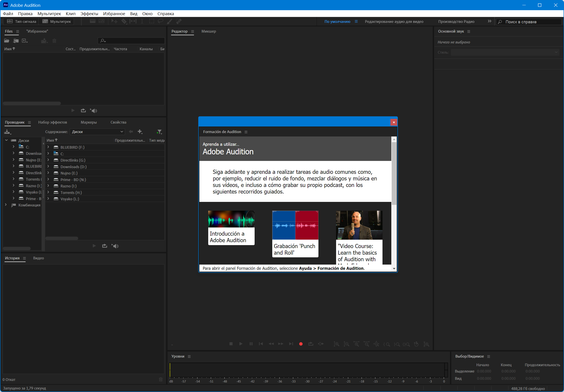Switch to the Микшер tab
Image resolution: width=564 pixels, height=392 pixels.
pyautogui.click(x=208, y=31)
